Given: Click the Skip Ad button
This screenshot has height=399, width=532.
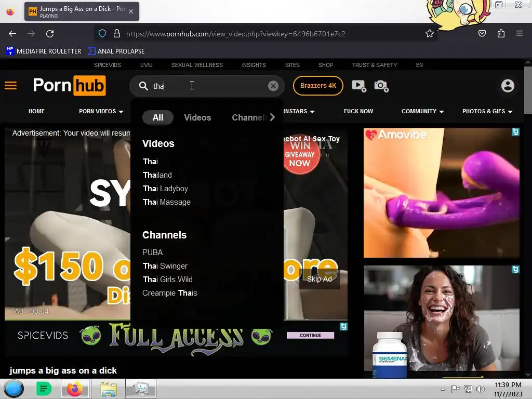Looking at the screenshot, I should click(x=320, y=279).
